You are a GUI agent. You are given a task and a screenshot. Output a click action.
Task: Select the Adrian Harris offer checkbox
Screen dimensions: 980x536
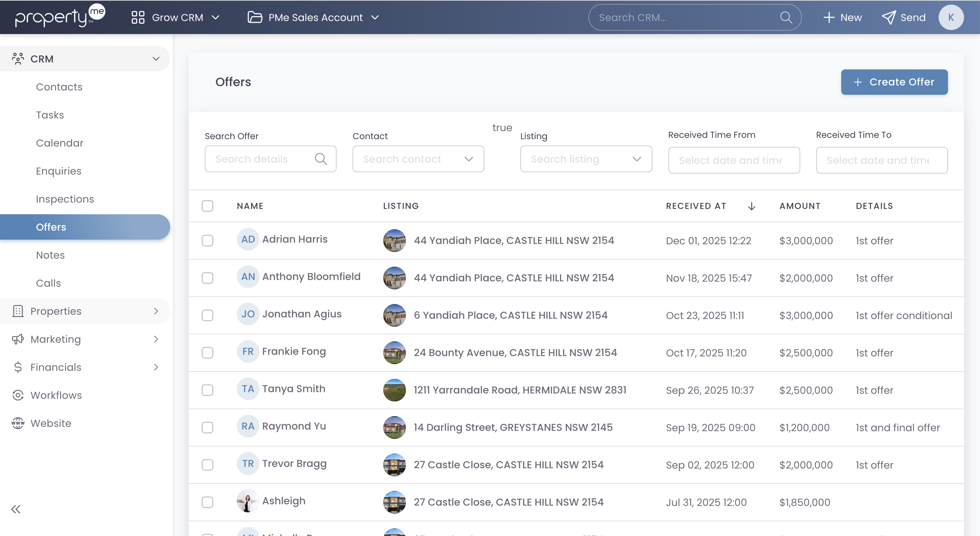tap(207, 241)
